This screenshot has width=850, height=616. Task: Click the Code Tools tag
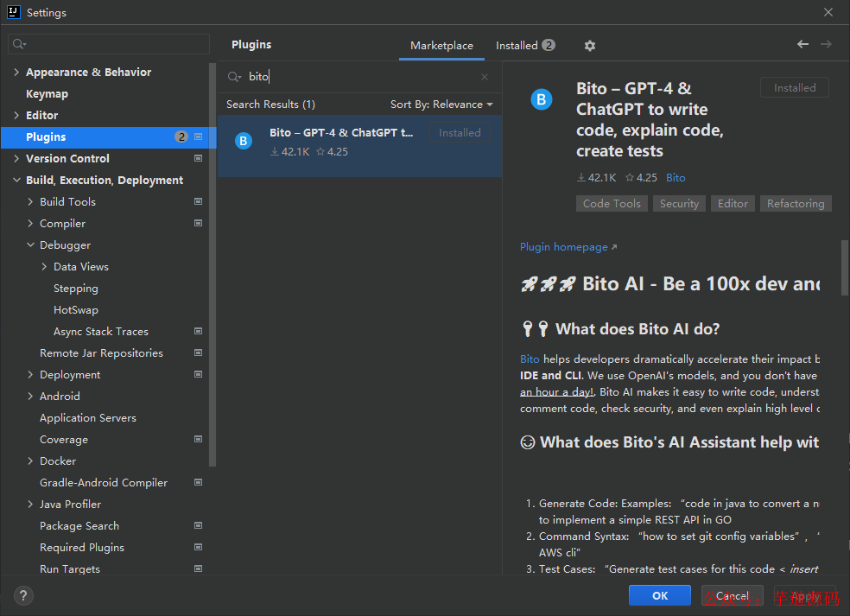click(x=612, y=204)
